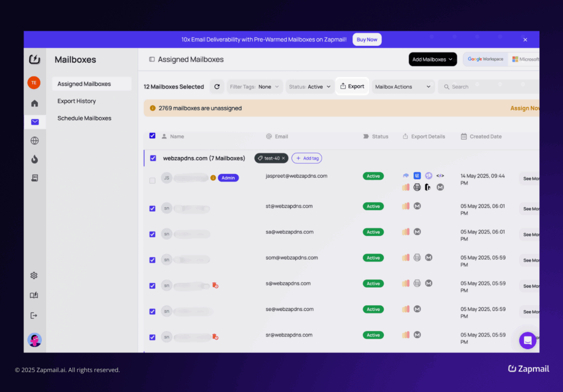Screen dimensions: 563x392
Task: Click the logout icon in sidebar
Action: [34, 315]
